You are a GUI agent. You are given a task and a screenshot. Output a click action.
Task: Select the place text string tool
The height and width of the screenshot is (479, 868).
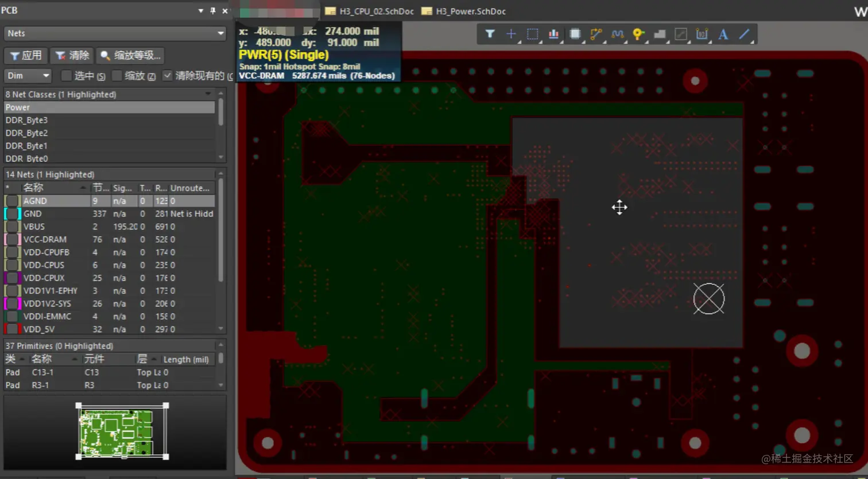(x=723, y=34)
